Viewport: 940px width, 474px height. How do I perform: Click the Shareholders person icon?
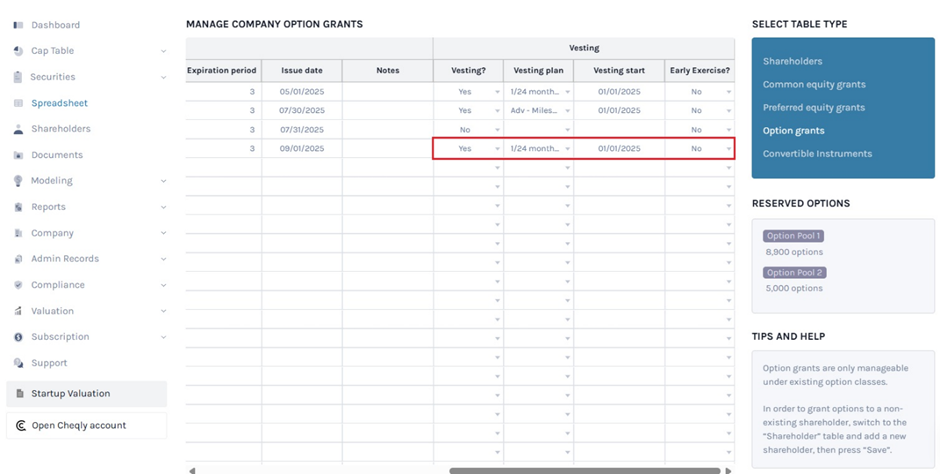click(18, 129)
